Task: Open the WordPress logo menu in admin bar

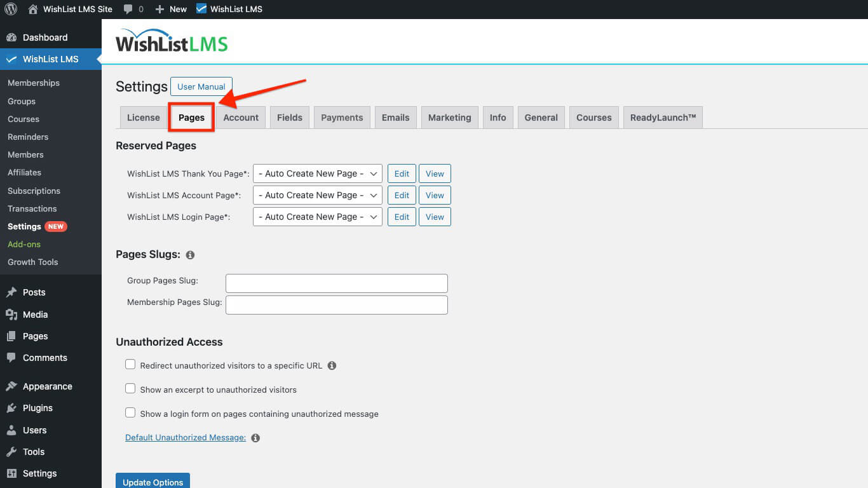Action: tap(10, 9)
